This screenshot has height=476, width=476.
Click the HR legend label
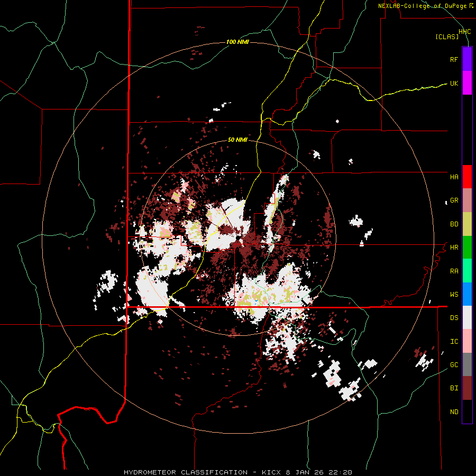454,248
